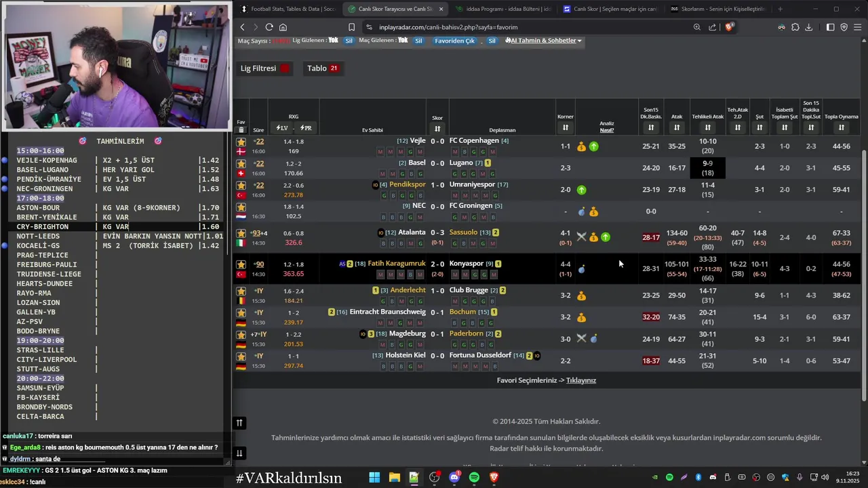
Task: Switch to Skorlarım browser tab
Action: pyautogui.click(x=717, y=9)
